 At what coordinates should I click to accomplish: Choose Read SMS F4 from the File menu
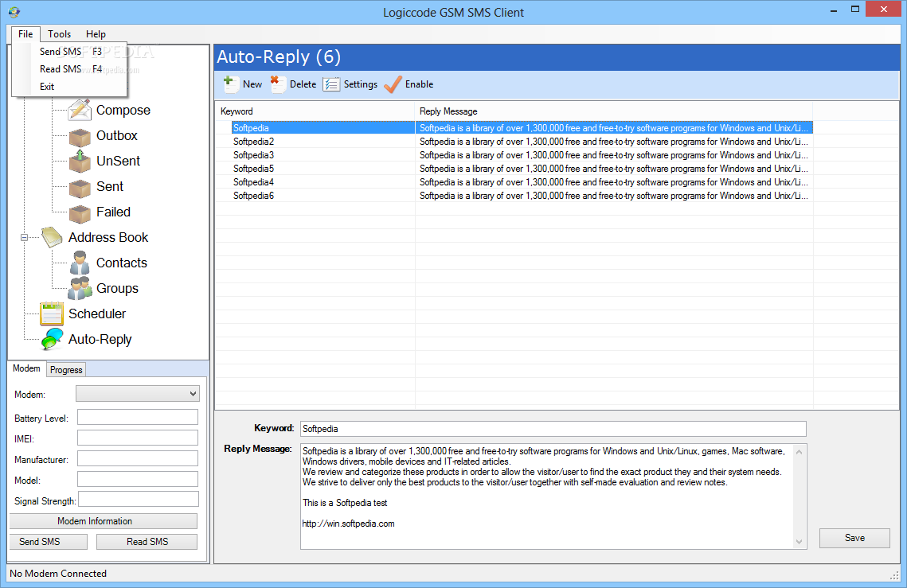pos(69,68)
